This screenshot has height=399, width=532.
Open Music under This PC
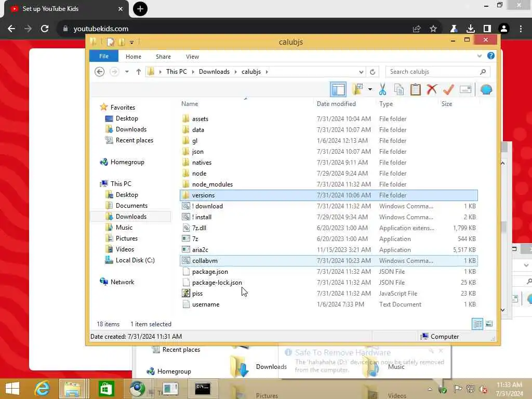pyautogui.click(x=124, y=228)
